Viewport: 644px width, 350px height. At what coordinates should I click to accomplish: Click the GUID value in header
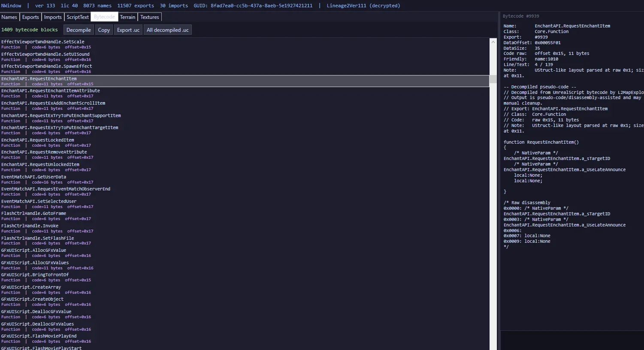261,6
